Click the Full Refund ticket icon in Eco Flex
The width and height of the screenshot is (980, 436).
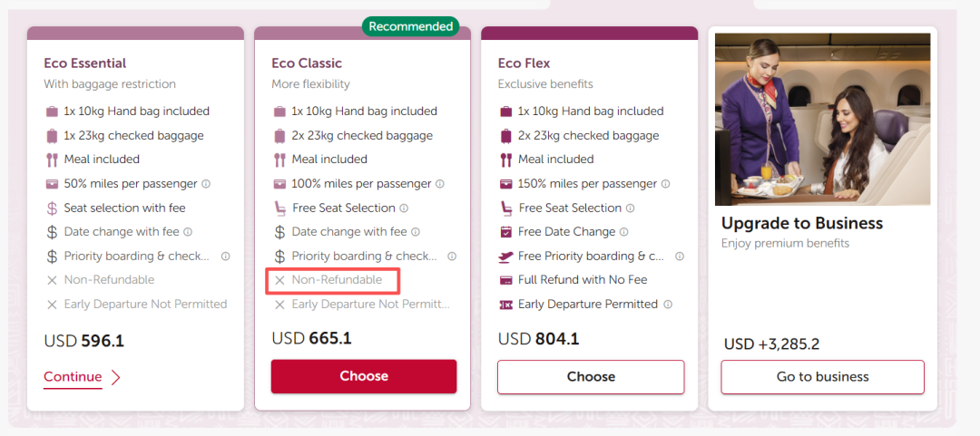(x=506, y=280)
